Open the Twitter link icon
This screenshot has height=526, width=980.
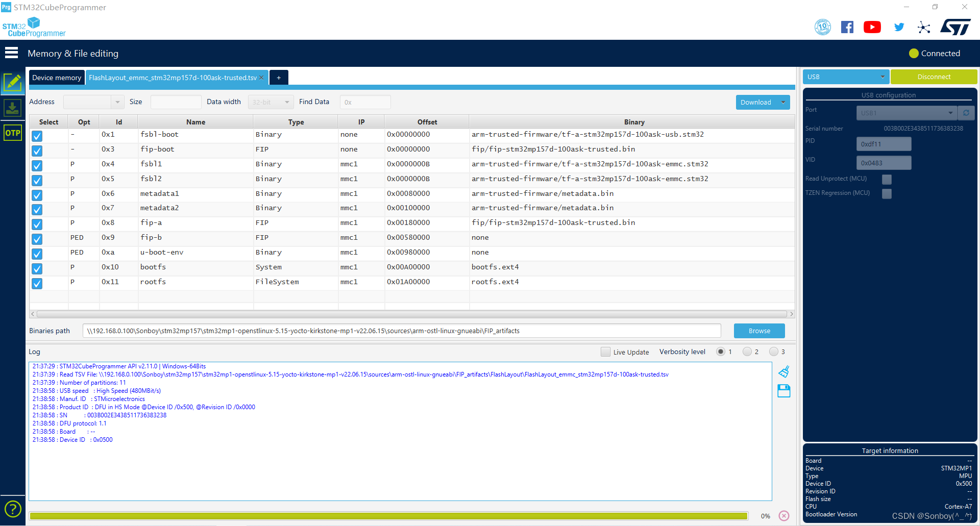[899, 27]
